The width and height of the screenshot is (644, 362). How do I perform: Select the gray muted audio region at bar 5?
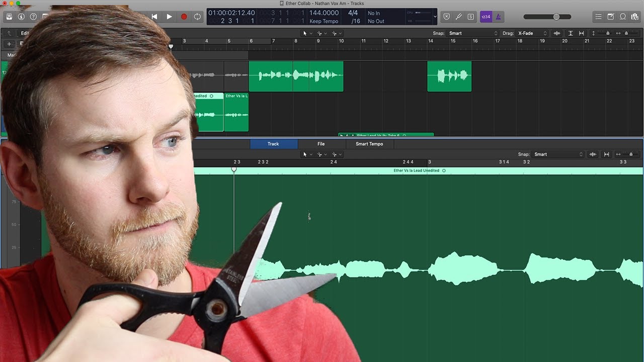(x=236, y=76)
